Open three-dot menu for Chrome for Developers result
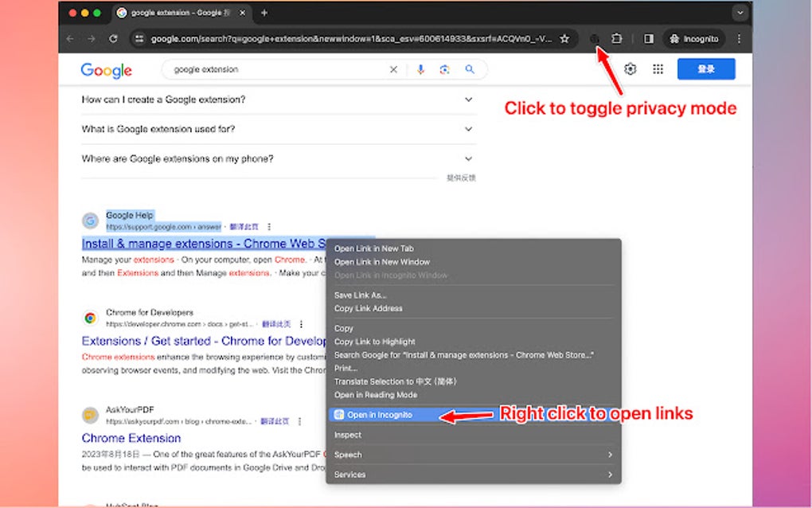Image resolution: width=812 pixels, height=508 pixels. 301,324
